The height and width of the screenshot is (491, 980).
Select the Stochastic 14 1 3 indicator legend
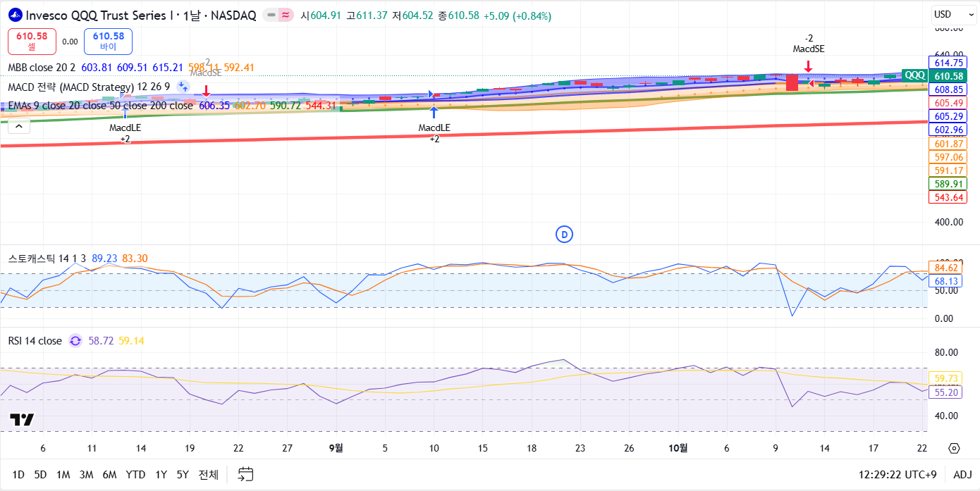[47, 259]
